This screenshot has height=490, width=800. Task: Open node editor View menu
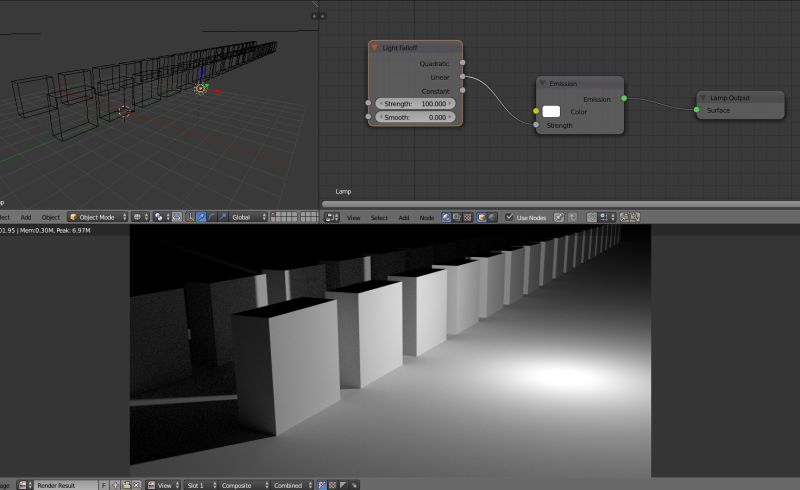click(x=354, y=217)
